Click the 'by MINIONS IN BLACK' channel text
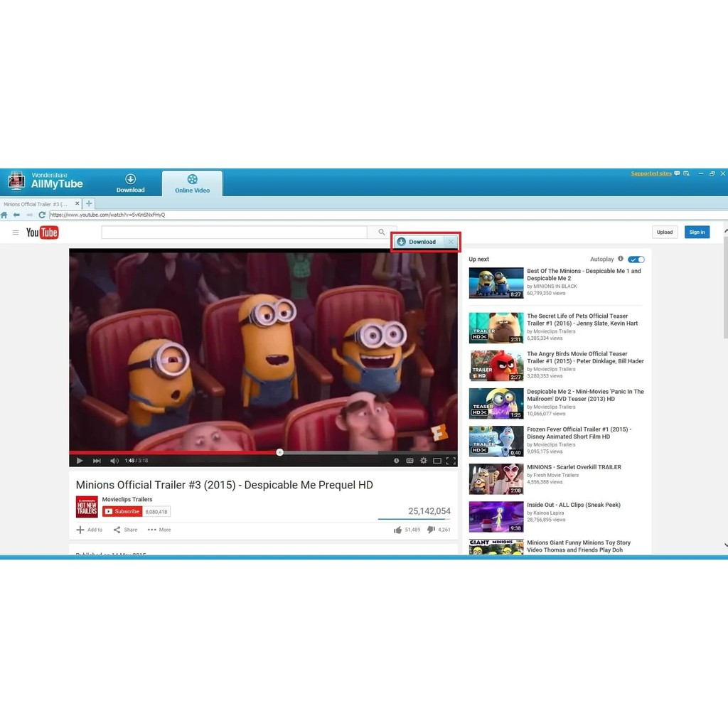The image size is (728, 728). [552, 287]
